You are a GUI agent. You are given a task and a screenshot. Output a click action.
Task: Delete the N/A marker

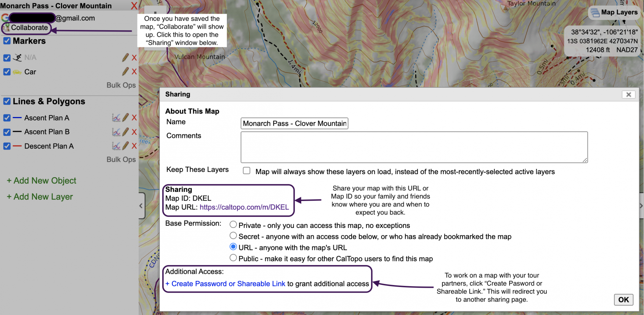pos(134,58)
